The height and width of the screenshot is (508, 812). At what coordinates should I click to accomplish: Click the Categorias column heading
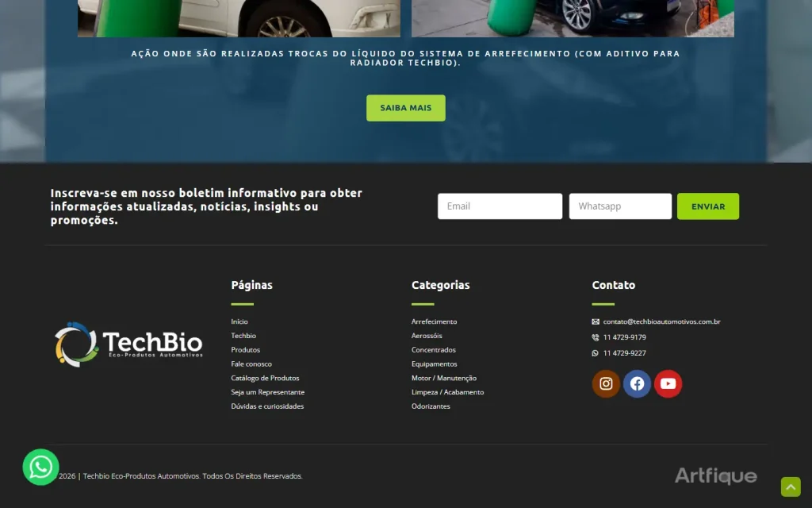[x=441, y=285]
